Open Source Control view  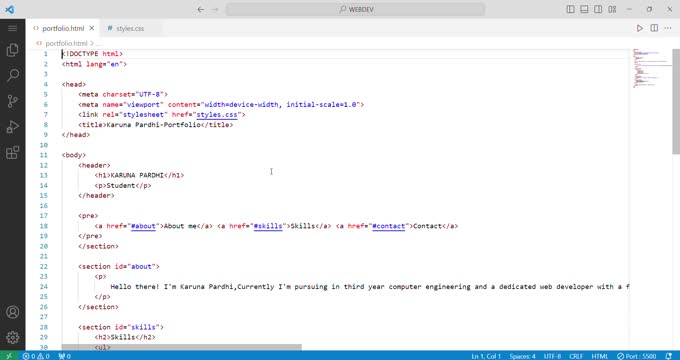(x=13, y=101)
